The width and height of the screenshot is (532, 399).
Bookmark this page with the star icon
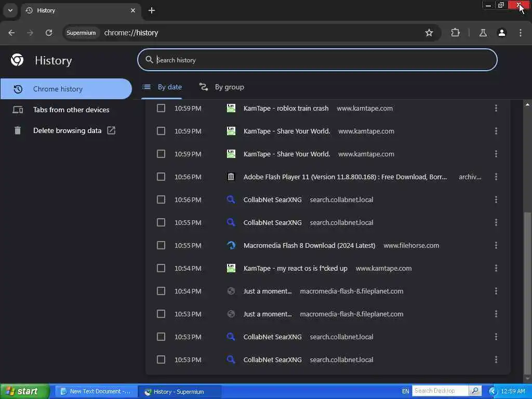tap(429, 33)
